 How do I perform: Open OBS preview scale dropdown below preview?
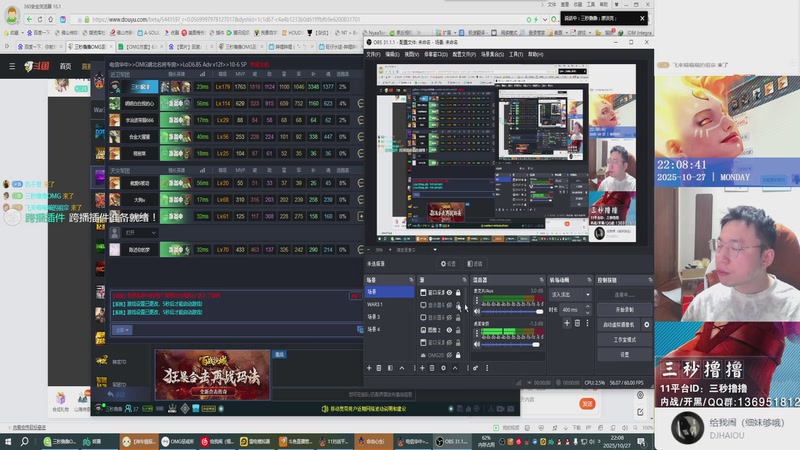click(x=435, y=250)
